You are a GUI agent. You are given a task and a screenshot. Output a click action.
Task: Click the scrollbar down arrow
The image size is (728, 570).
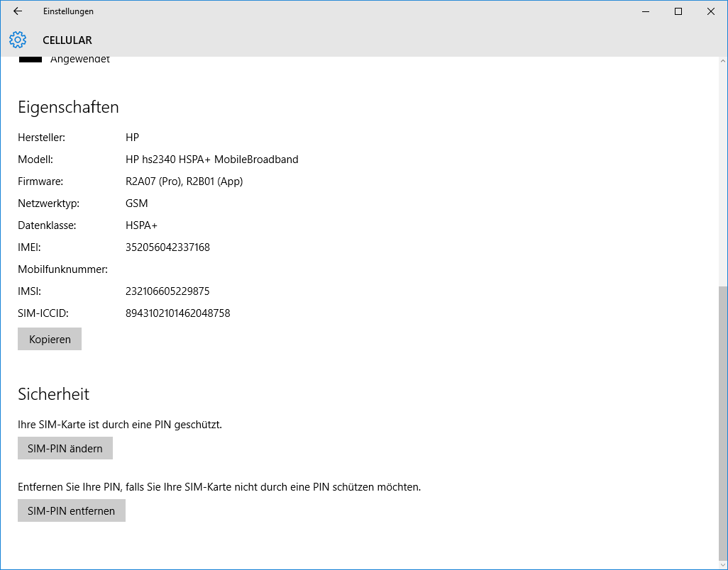pos(723,564)
